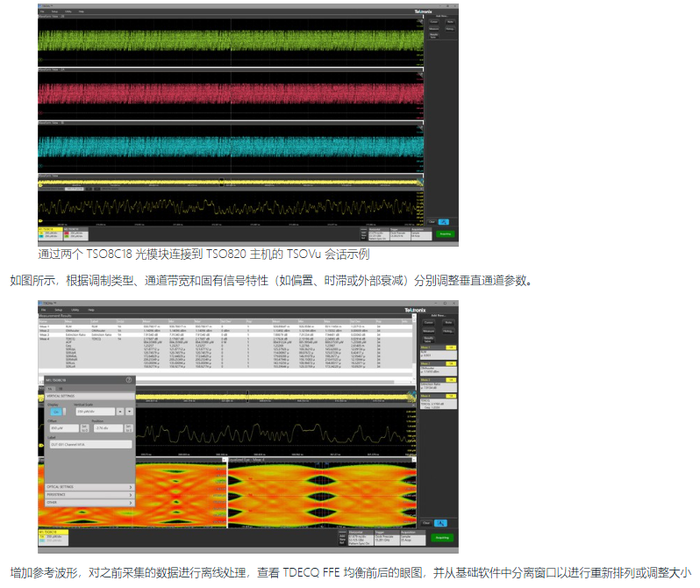The height and width of the screenshot is (588, 700).
Task: Open the Horizontal settings badge in the upper window
Action: pos(379,234)
